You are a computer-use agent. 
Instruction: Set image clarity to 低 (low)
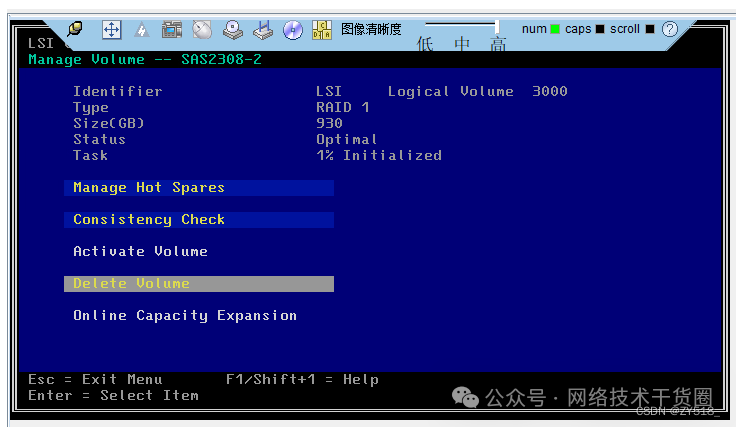point(425,44)
